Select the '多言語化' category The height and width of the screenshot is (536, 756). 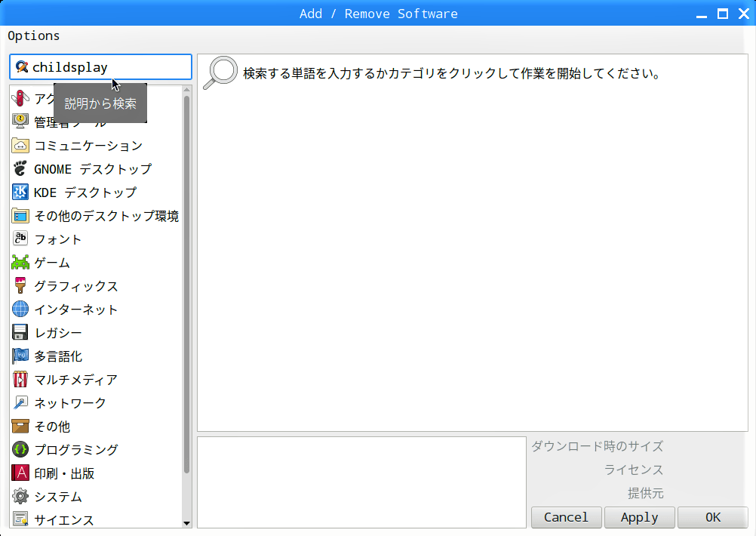click(97, 356)
